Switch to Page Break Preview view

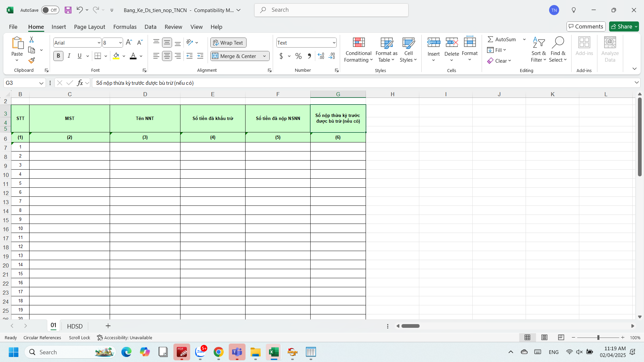click(561, 338)
